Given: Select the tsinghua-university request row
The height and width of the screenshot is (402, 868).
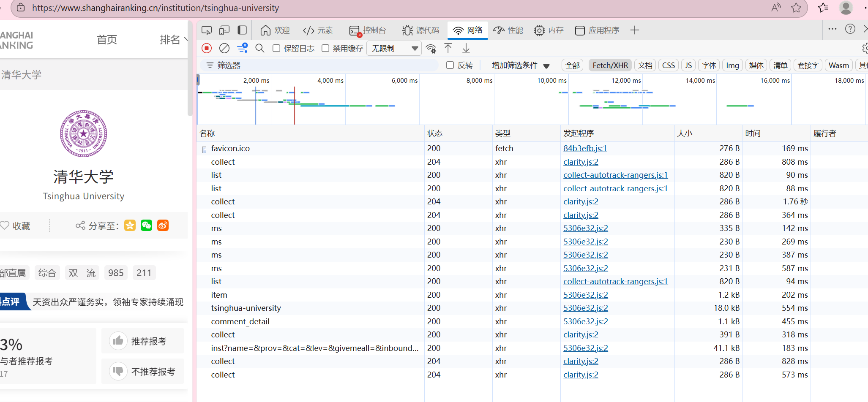Looking at the screenshot, I should [532, 308].
